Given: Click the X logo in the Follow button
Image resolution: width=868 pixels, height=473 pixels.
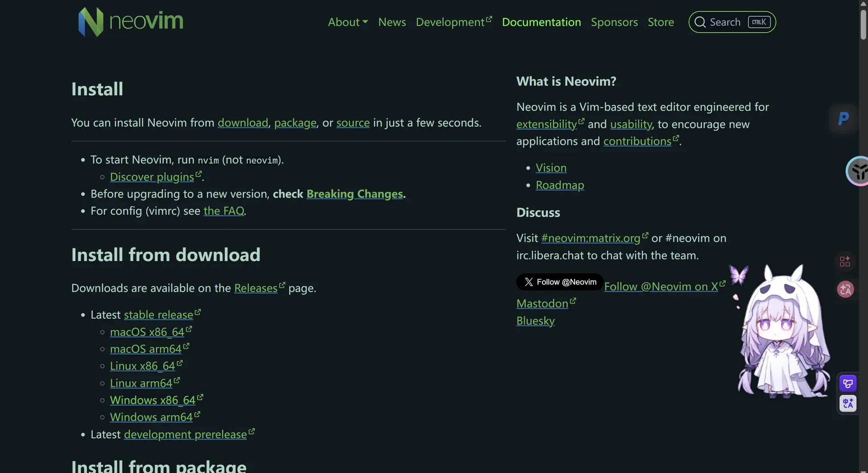Looking at the screenshot, I should point(528,282).
